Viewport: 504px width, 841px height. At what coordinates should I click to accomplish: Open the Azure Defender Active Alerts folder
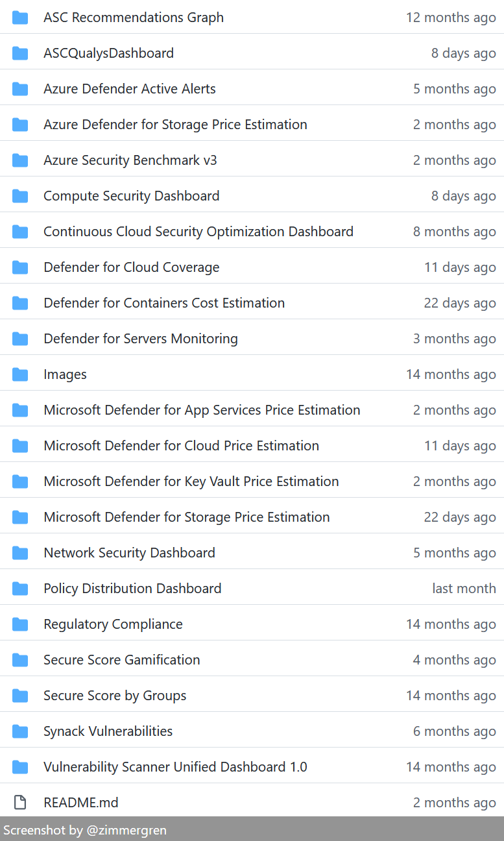(x=129, y=89)
